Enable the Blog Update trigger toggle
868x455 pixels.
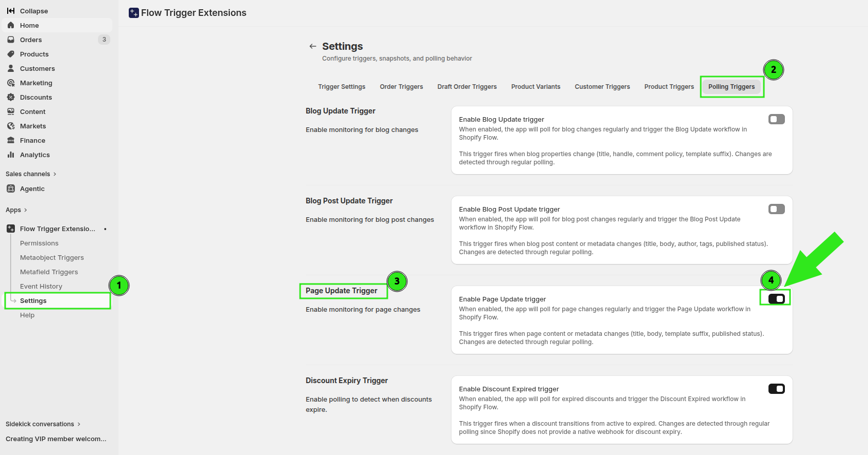pyautogui.click(x=777, y=119)
